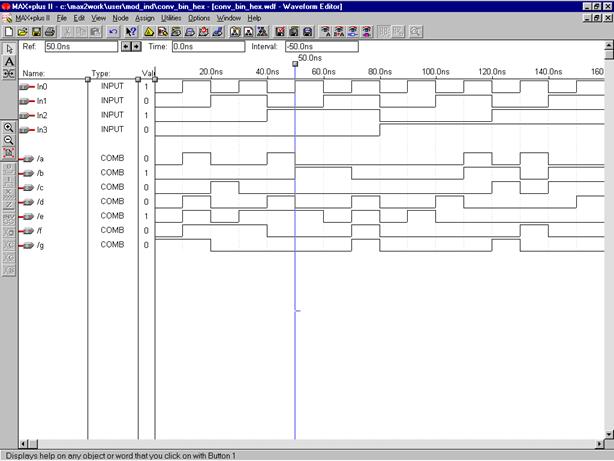
Task: Open the Utilities menu
Action: 171,18
